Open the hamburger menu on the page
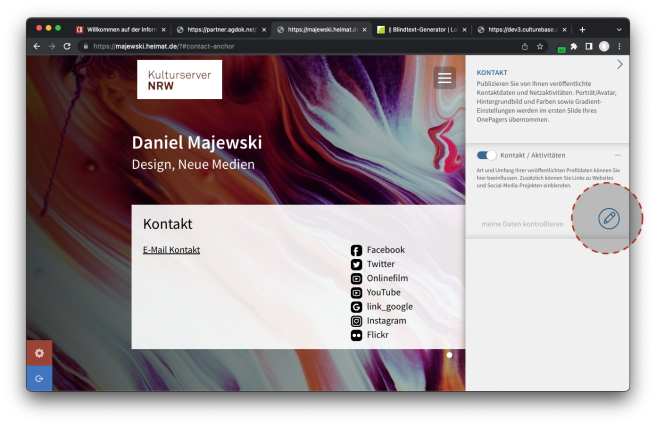The image size is (656, 426). [x=444, y=78]
